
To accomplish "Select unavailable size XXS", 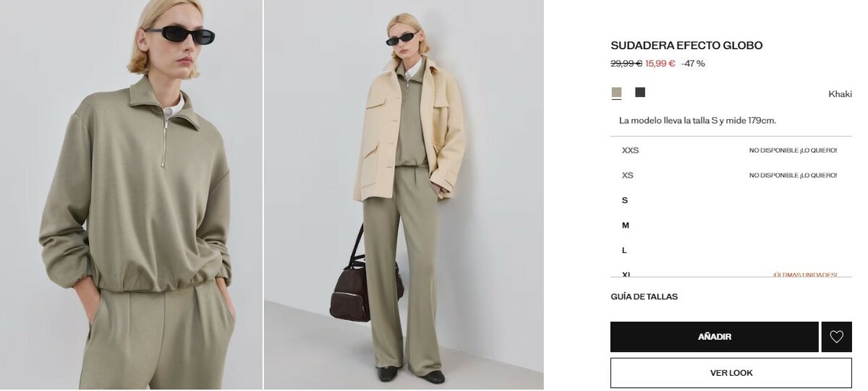I will 731,150.
